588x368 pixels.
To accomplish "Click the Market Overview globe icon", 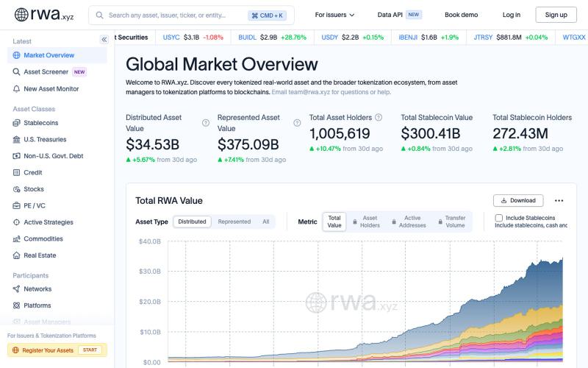I will (16, 55).
